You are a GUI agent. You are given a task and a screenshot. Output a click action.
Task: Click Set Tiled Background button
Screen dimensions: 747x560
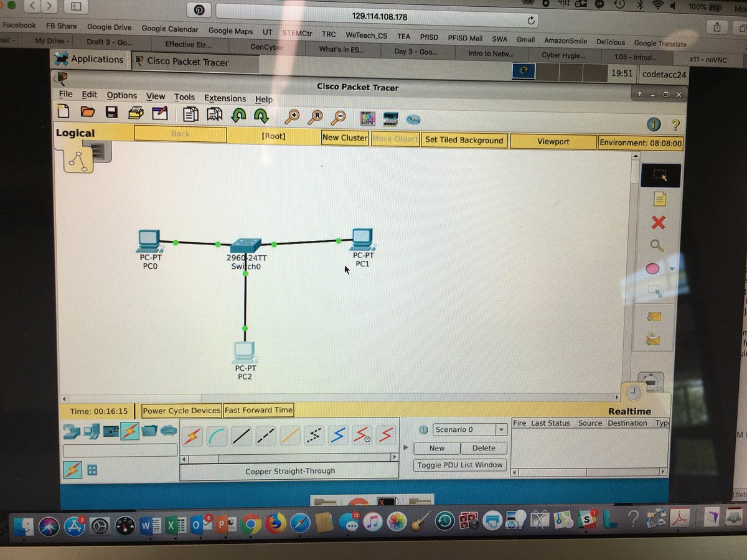coord(464,140)
